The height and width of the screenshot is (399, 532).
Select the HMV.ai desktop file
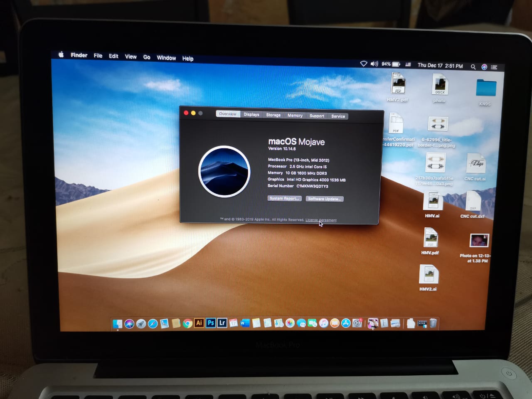[433, 204]
